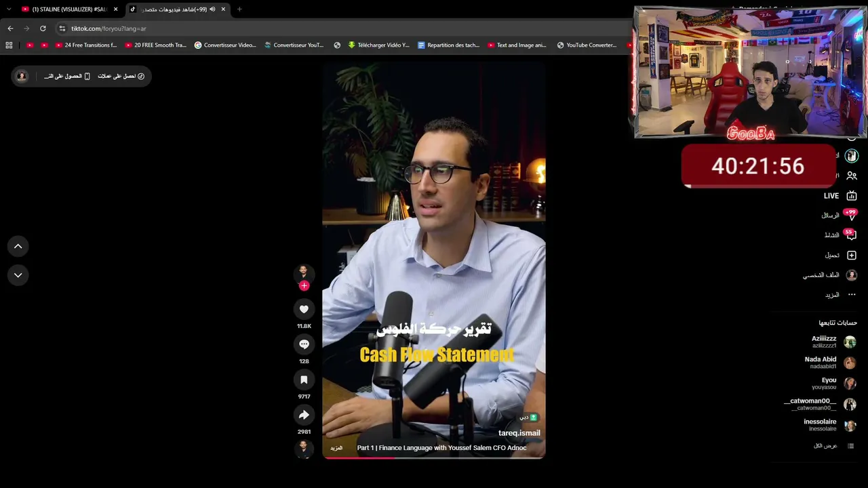Open الملف الشخصي profile menu label
Viewport: 868px width, 488px height.
point(821,275)
